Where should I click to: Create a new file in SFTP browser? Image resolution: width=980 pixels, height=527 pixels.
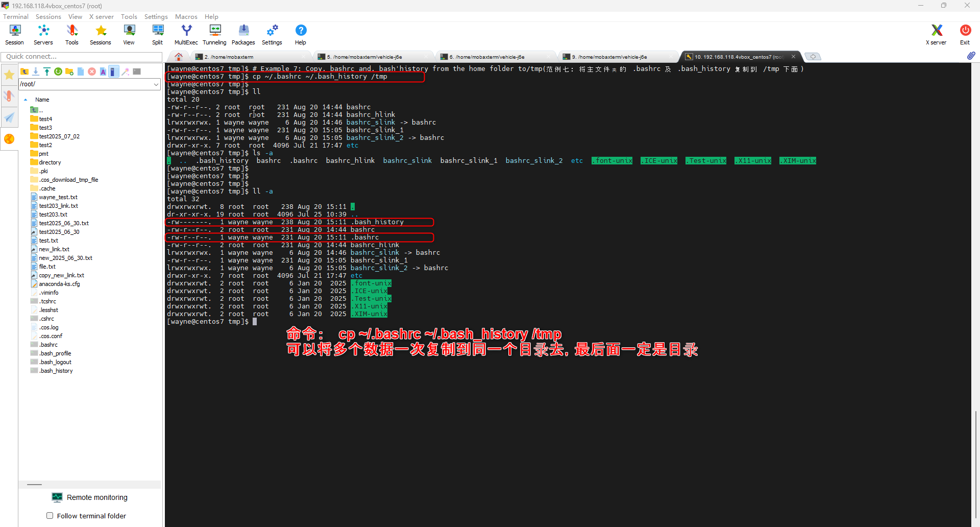click(x=81, y=71)
